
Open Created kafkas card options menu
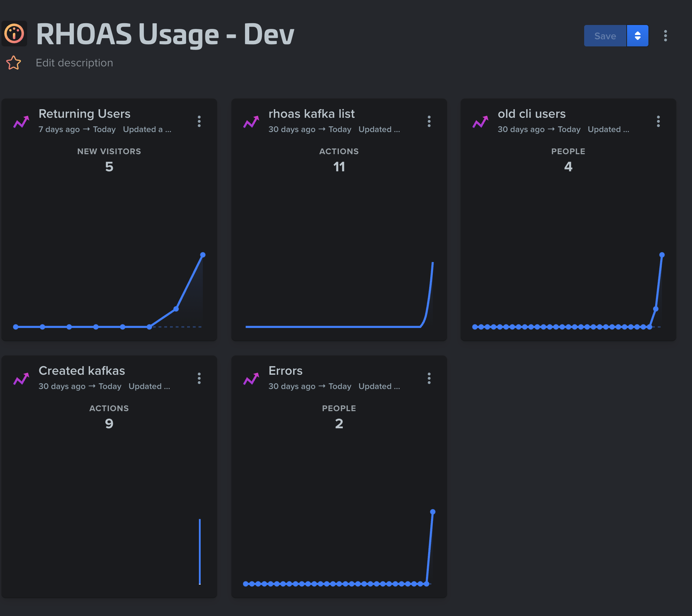pyautogui.click(x=199, y=378)
